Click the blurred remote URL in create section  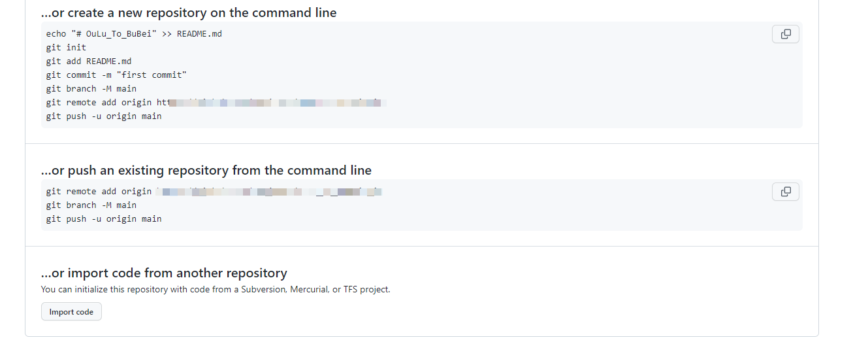tap(274, 103)
